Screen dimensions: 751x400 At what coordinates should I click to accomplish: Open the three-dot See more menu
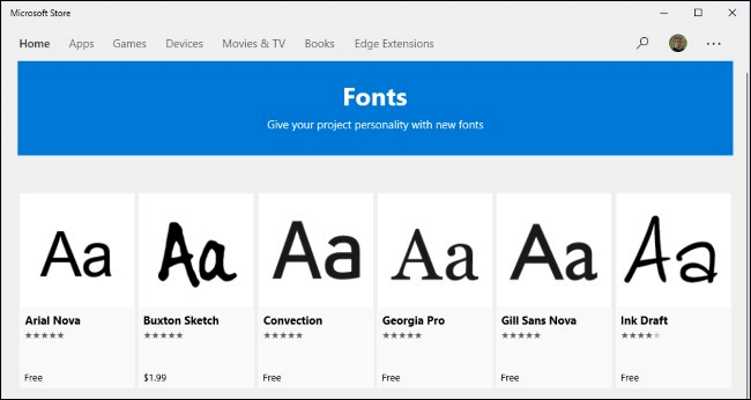(713, 44)
